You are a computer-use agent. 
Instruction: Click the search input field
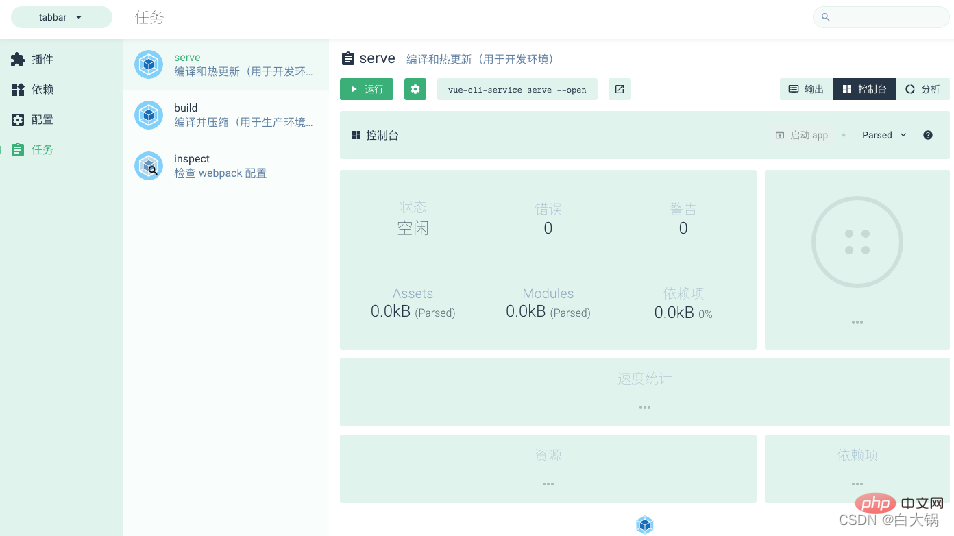tap(880, 17)
